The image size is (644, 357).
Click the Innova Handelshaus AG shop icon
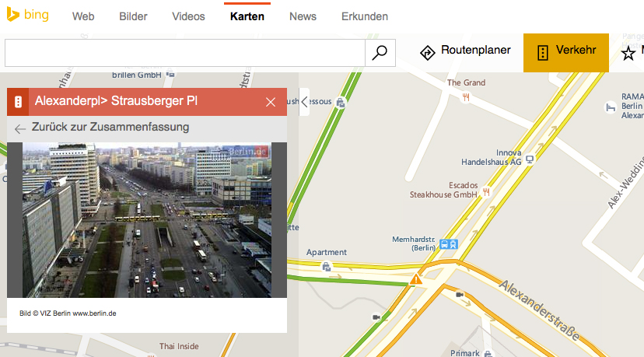click(530, 159)
